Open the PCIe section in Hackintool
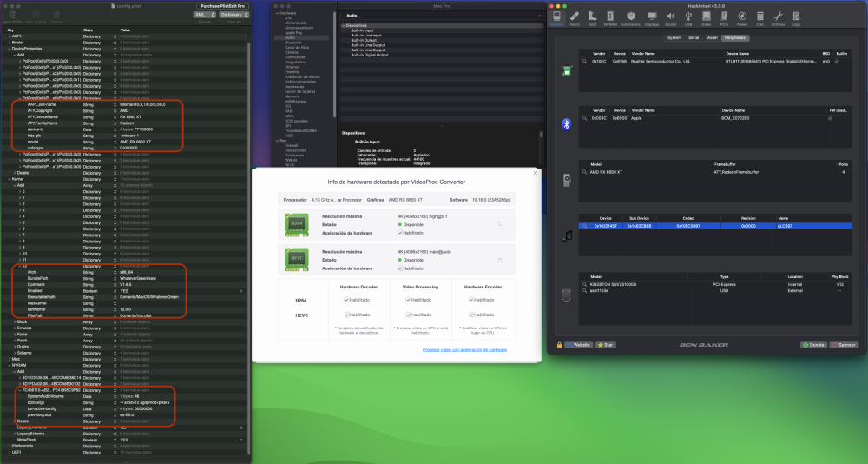This screenshot has width=868, height=464. (724, 18)
